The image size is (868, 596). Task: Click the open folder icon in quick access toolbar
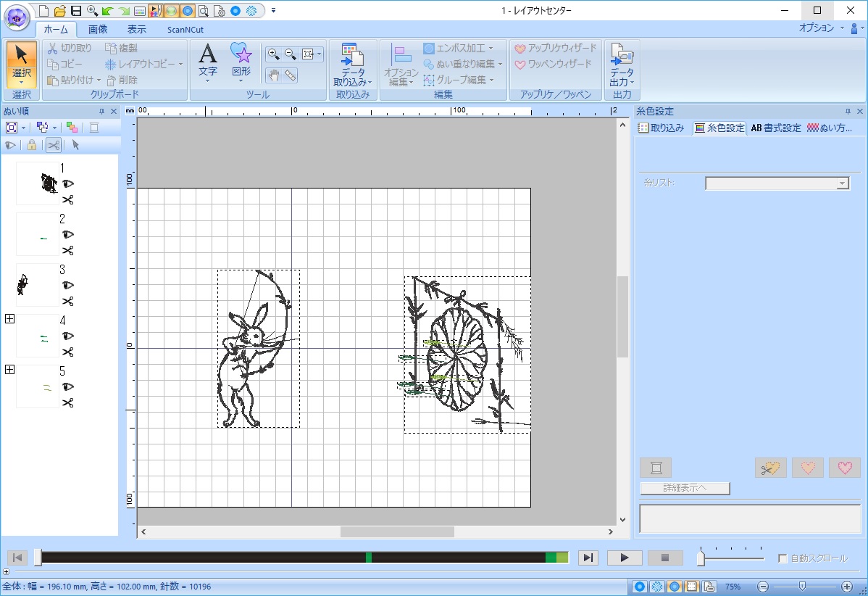[x=60, y=11]
